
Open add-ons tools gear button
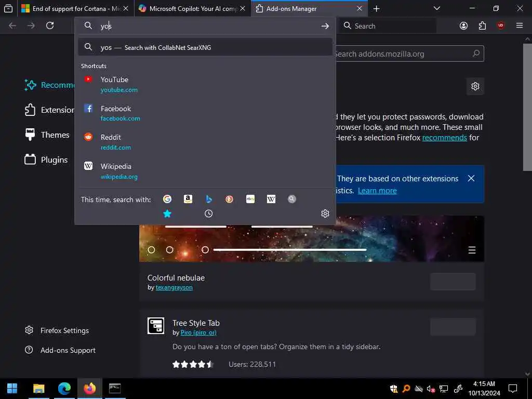(x=475, y=86)
